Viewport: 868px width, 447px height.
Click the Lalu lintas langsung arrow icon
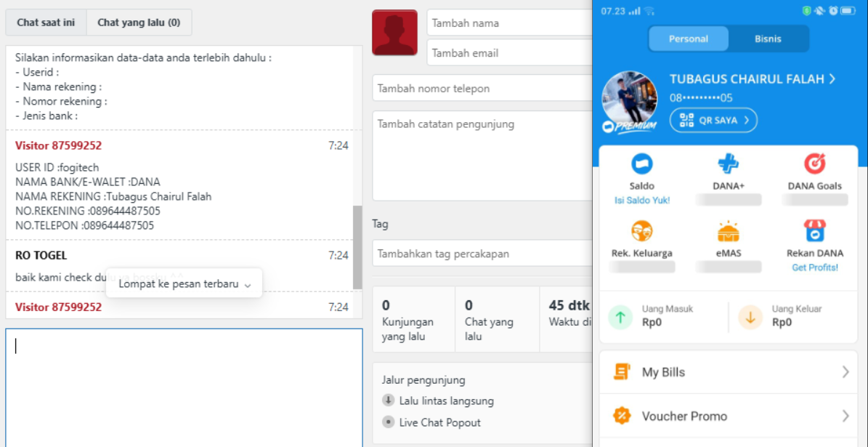[x=388, y=400]
